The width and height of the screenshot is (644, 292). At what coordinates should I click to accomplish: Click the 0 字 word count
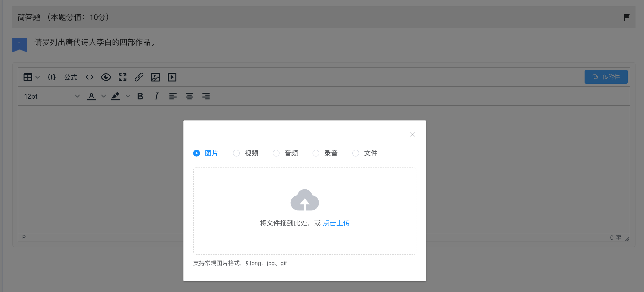coord(616,237)
